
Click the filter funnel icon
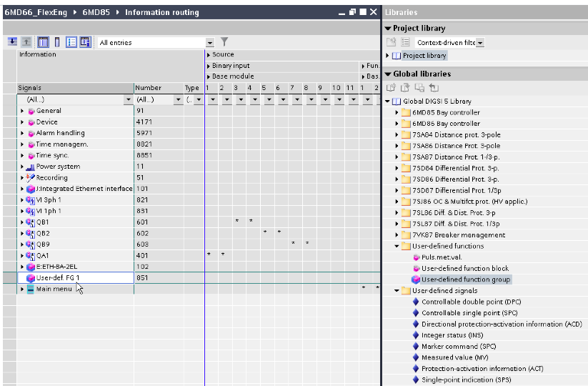click(x=224, y=42)
